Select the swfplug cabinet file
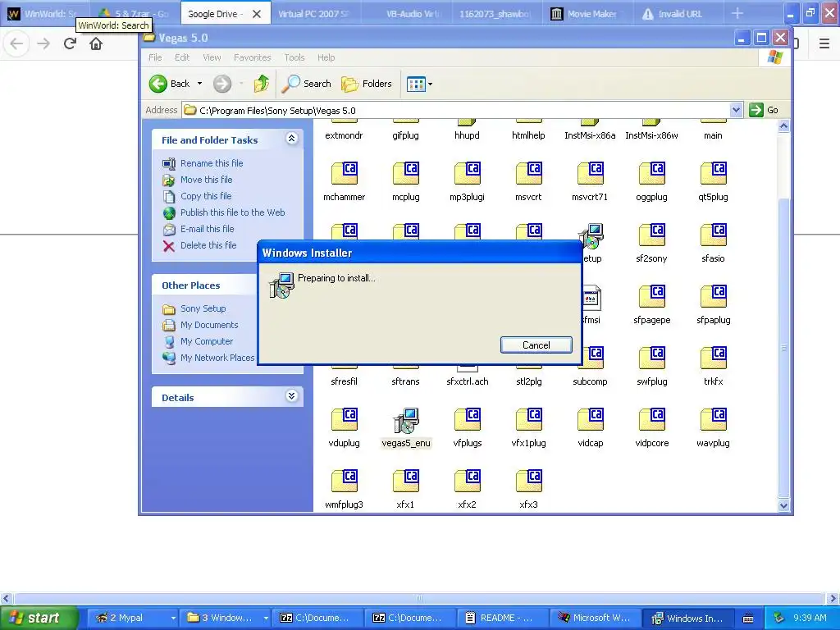Image resolution: width=840 pixels, height=630 pixels. coord(652,367)
